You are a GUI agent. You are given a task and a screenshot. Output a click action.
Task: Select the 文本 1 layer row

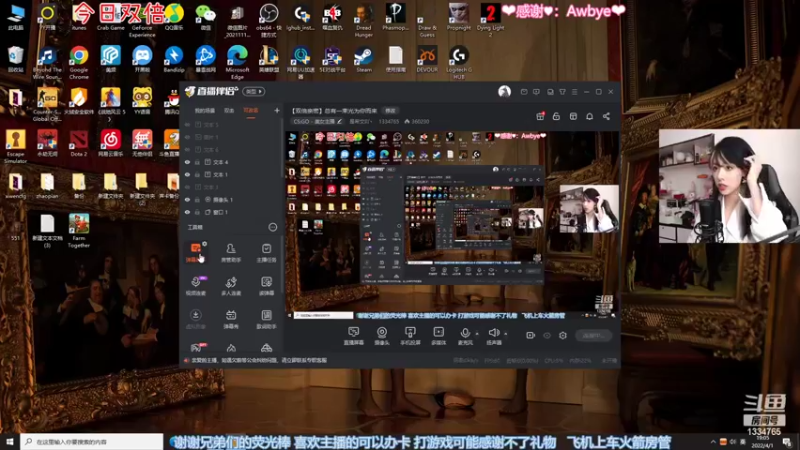point(233,174)
